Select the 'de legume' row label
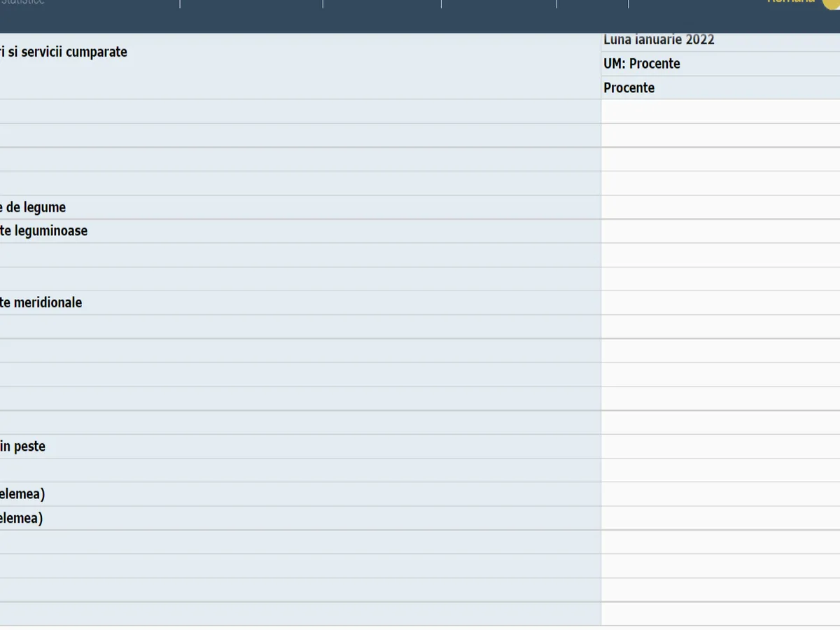Screen dimensions: 840x630 click(33, 207)
